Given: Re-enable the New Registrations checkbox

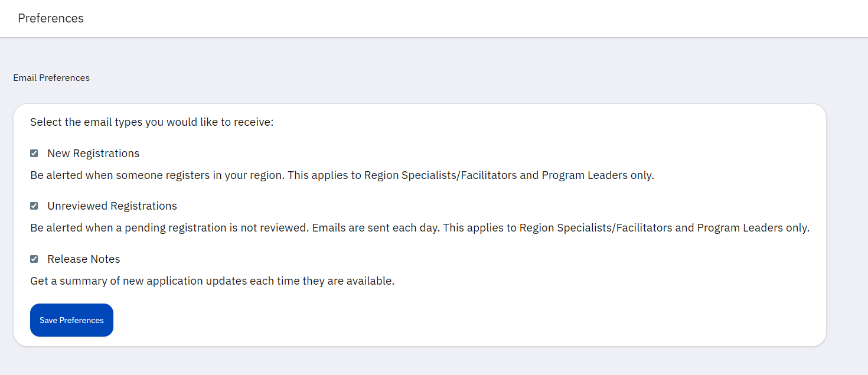Looking at the screenshot, I should [34, 153].
